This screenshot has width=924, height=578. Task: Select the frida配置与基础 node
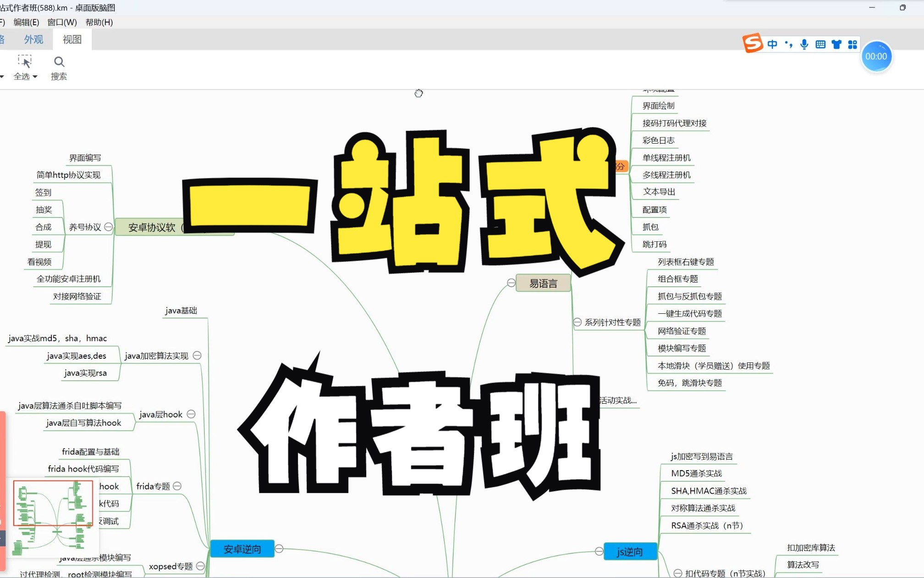(x=91, y=452)
